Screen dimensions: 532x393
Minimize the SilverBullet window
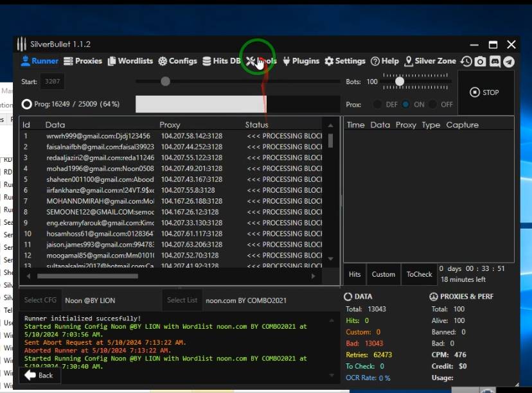[474, 44]
